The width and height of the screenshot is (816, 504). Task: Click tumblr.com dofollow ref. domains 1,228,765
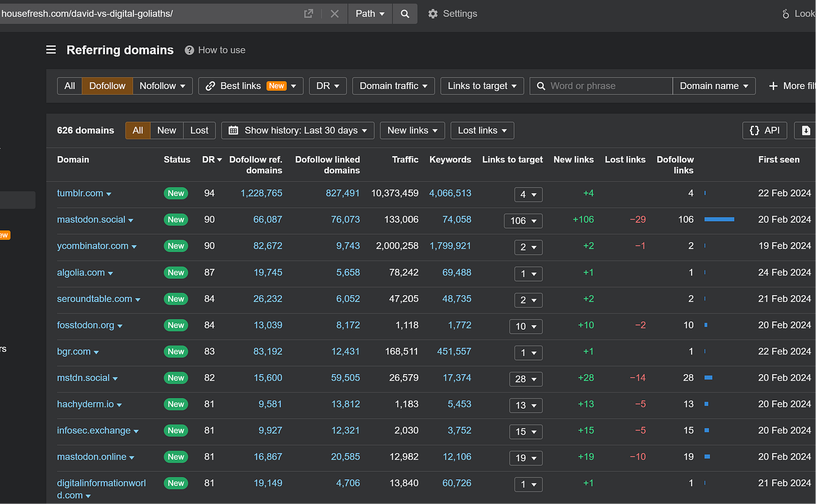coord(261,193)
